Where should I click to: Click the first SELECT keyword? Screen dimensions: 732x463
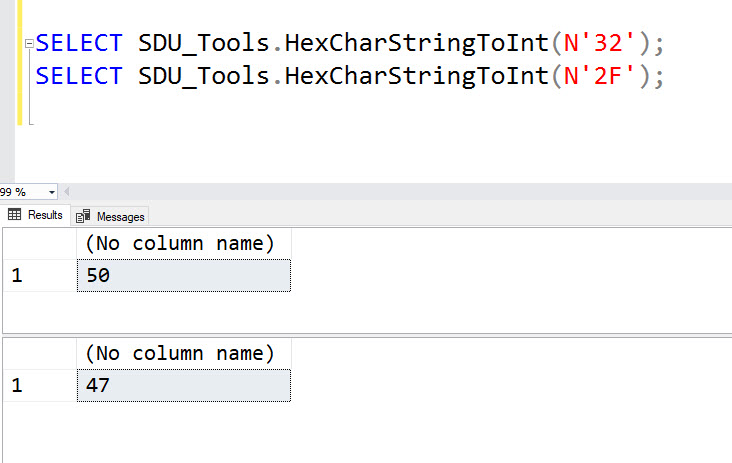[79, 43]
